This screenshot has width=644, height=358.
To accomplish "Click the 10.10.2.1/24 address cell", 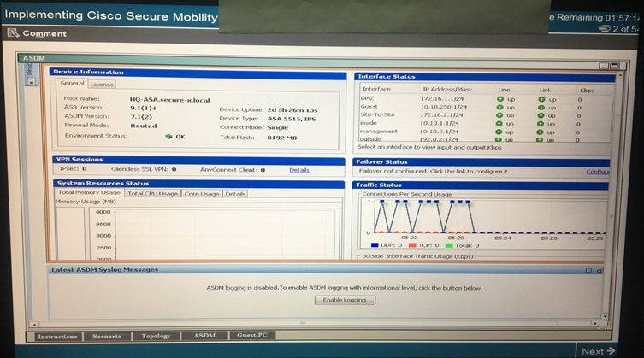I will coord(439,132).
